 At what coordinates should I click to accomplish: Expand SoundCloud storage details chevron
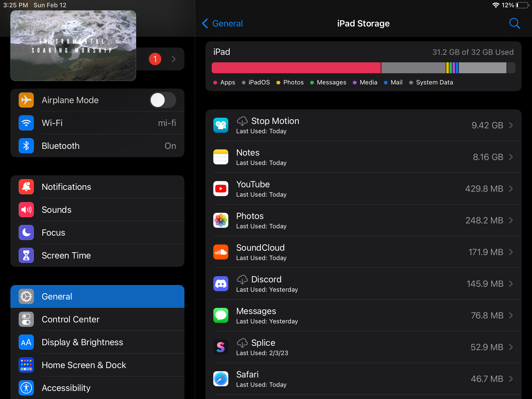pyautogui.click(x=511, y=252)
